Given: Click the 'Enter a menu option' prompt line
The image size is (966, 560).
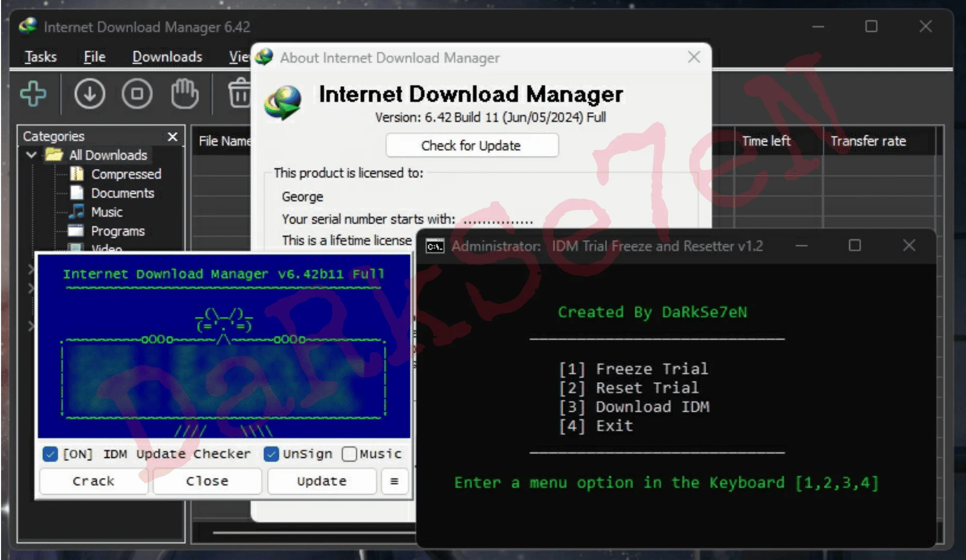Looking at the screenshot, I should [x=666, y=483].
